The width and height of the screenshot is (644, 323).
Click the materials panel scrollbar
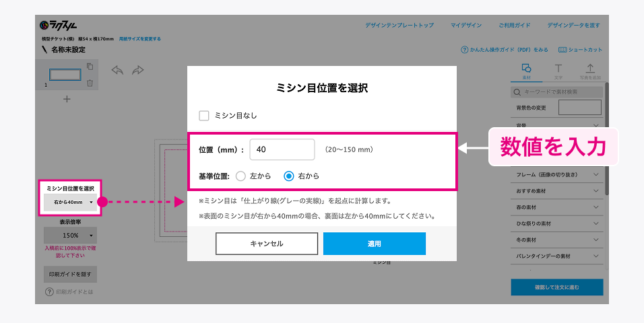606,139
